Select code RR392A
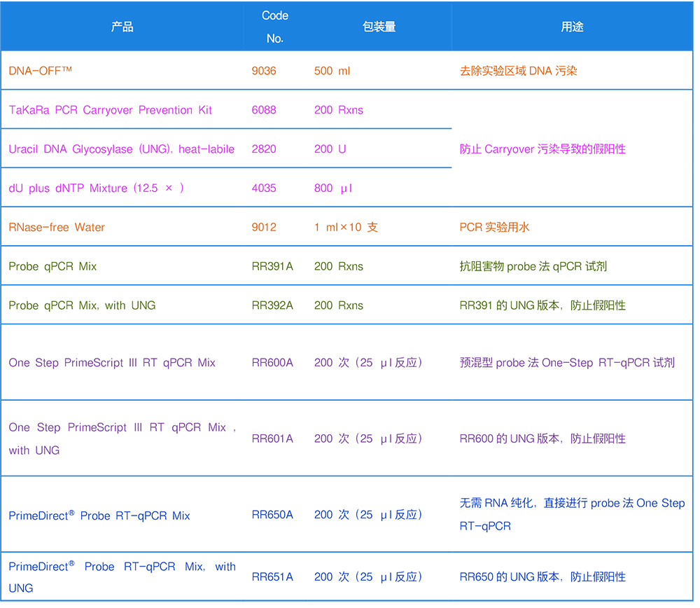The image size is (700, 608). [x=272, y=305]
